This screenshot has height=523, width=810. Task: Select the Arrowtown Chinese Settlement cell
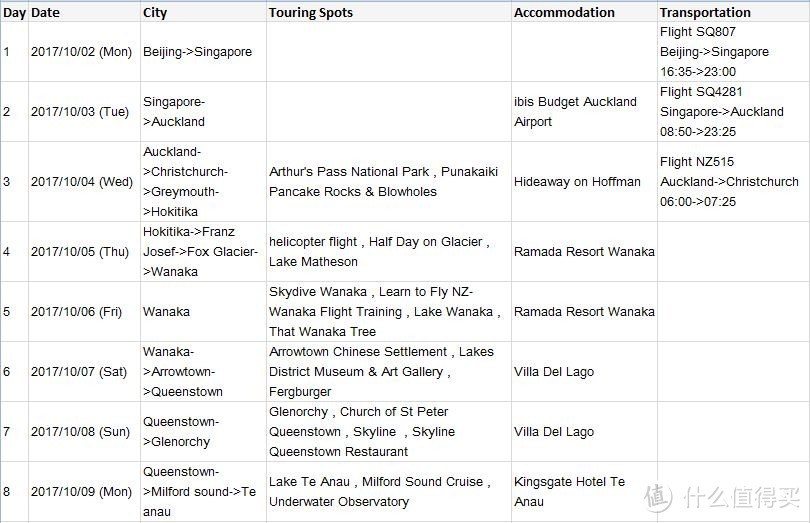388,372
